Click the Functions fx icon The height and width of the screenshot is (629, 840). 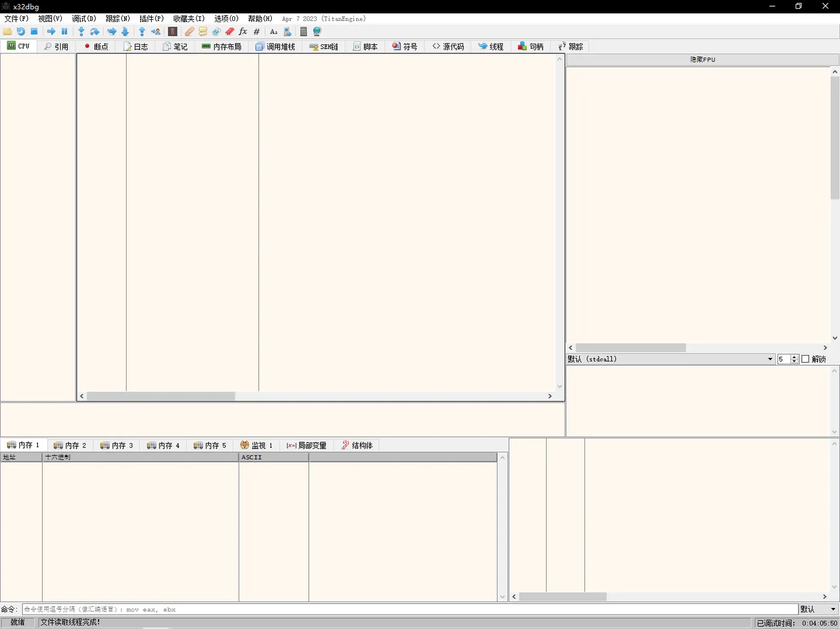243,31
